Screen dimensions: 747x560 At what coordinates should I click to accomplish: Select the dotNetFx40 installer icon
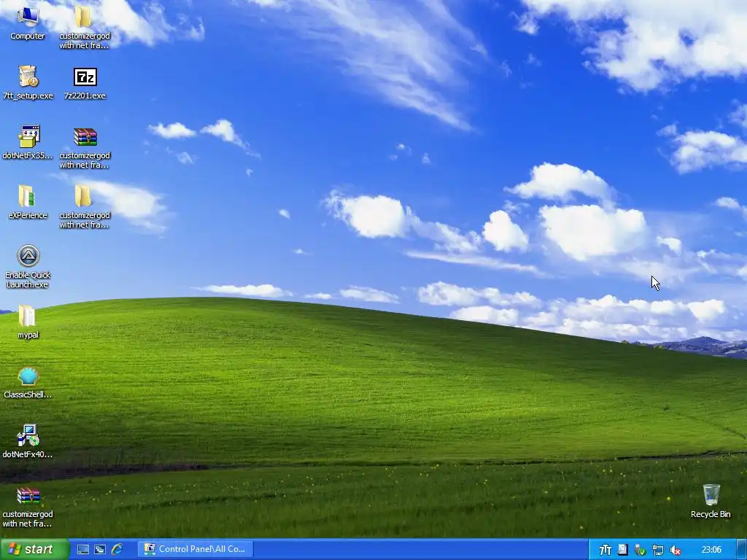pyautogui.click(x=28, y=436)
